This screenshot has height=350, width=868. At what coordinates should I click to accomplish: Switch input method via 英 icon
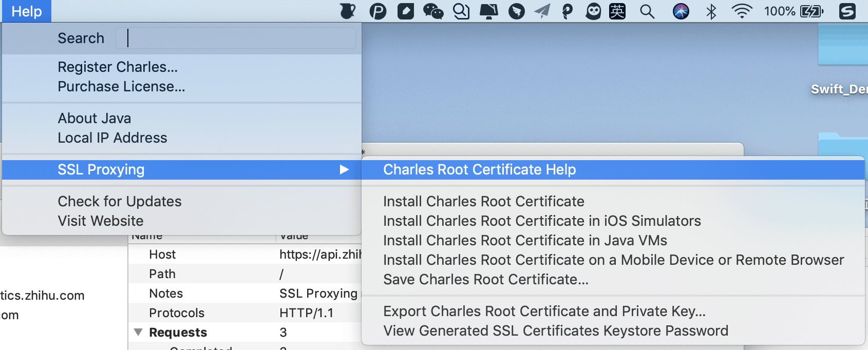click(617, 11)
